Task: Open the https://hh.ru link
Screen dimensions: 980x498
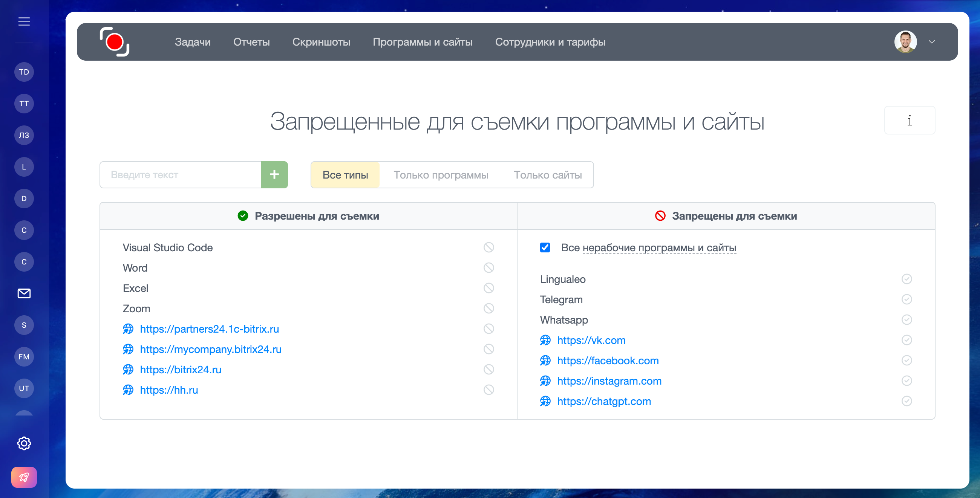Action: [169, 390]
